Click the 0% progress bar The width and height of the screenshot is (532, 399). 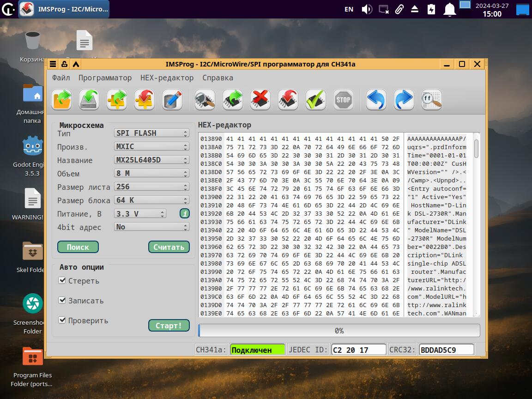click(x=339, y=331)
